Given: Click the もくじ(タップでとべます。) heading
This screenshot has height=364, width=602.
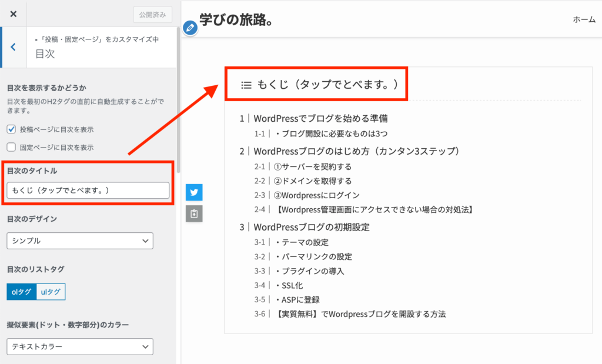Looking at the screenshot, I should (327, 85).
